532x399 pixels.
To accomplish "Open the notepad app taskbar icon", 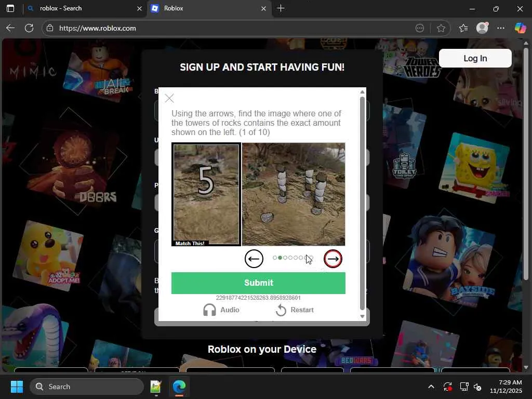I will (156, 387).
